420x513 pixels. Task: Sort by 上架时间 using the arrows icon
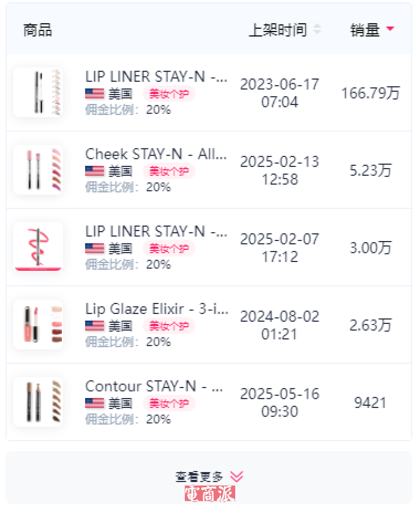pyautogui.click(x=317, y=30)
